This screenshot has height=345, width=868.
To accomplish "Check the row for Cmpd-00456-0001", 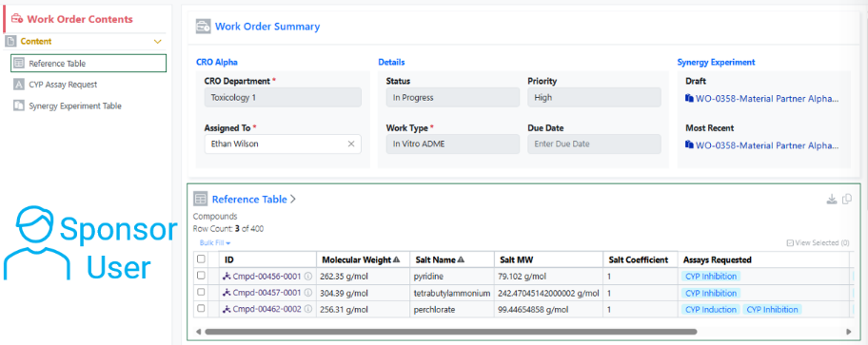I will point(201,276).
